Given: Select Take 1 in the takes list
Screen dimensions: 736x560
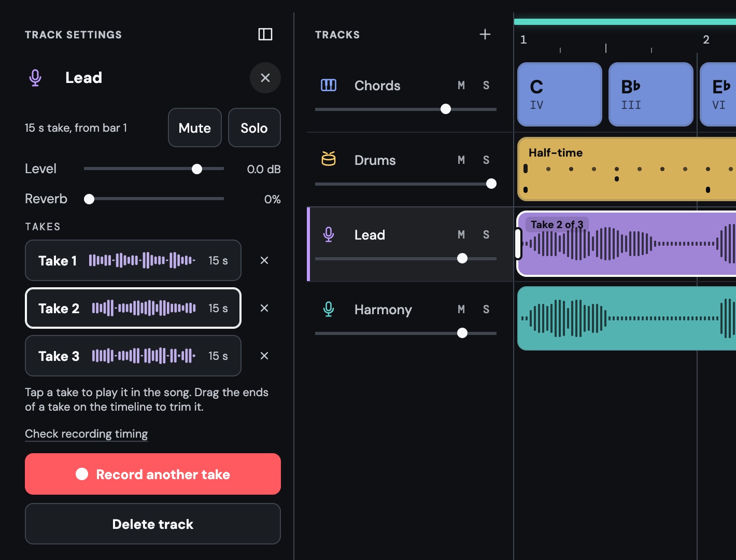Looking at the screenshot, I should coord(133,260).
